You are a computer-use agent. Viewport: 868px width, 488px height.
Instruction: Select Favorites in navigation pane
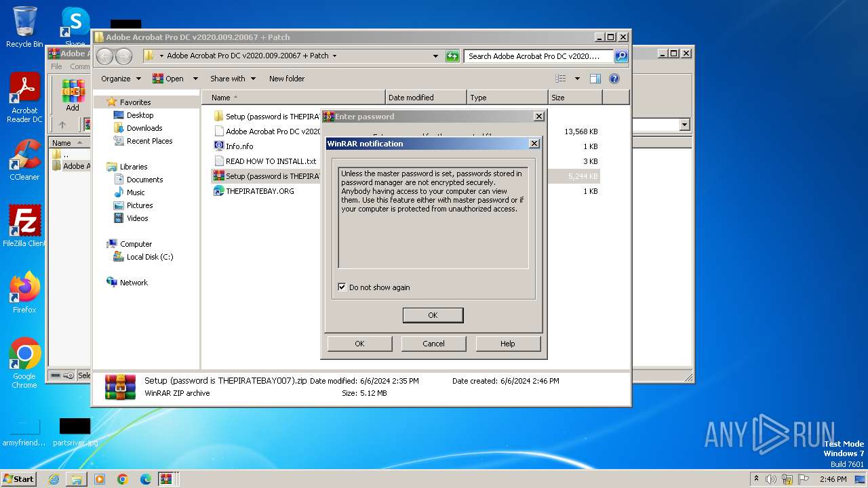point(135,102)
